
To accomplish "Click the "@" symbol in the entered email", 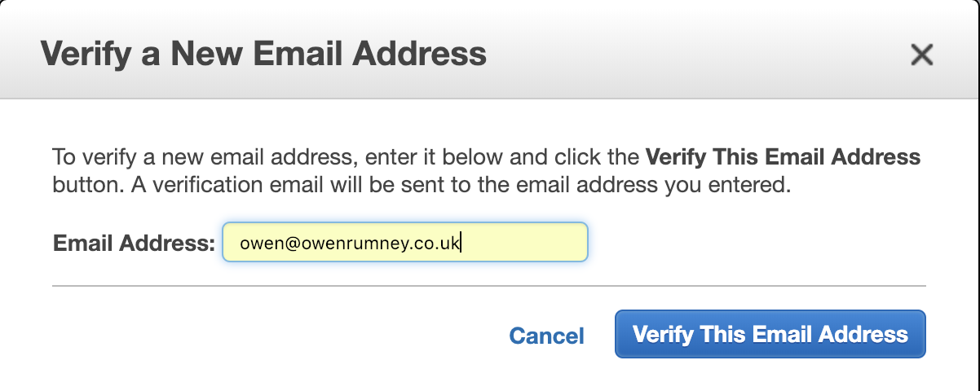I will pyautogui.click(x=281, y=243).
